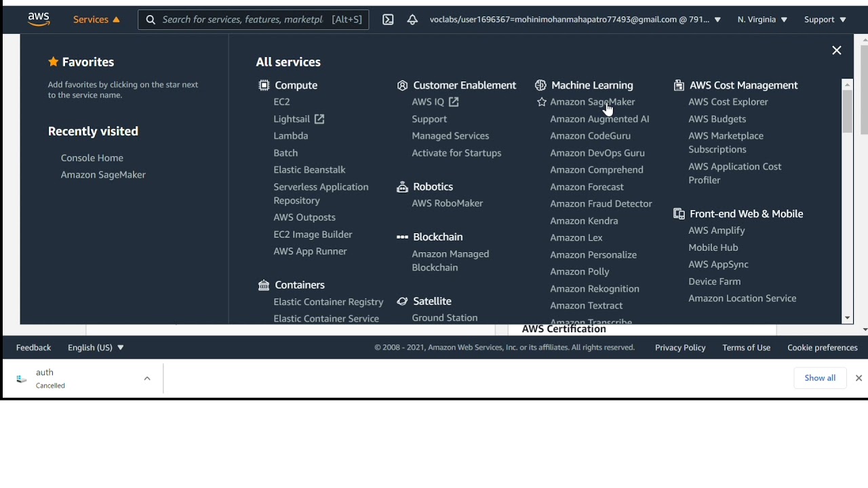The width and height of the screenshot is (868, 488).
Task: Open AWS Cost Explorer
Action: 728,102
